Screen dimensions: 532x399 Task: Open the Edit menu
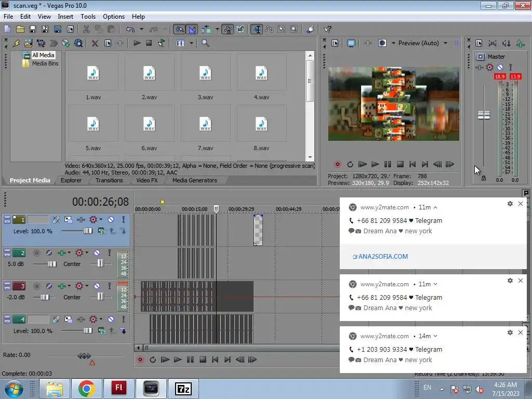coord(25,16)
